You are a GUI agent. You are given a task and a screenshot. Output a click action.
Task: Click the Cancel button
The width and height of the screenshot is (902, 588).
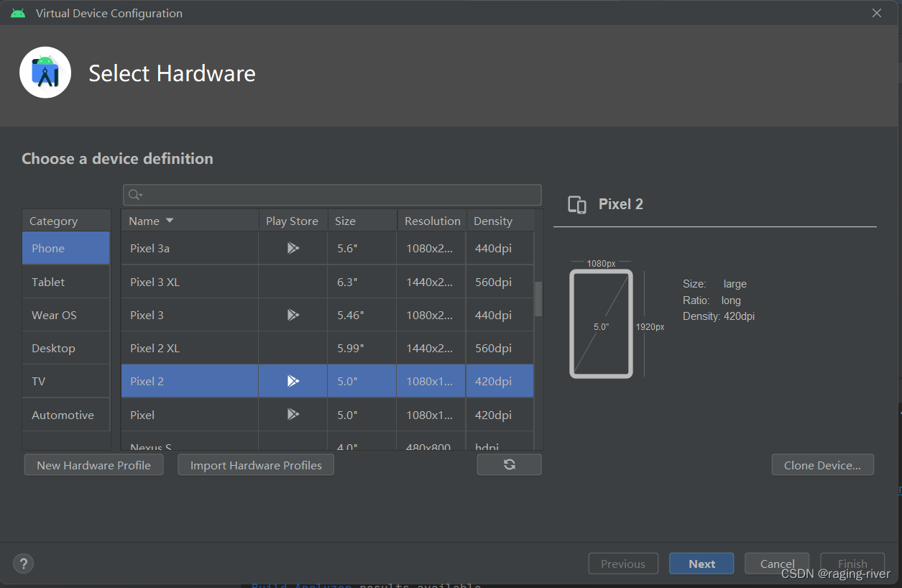click(777, 564)
